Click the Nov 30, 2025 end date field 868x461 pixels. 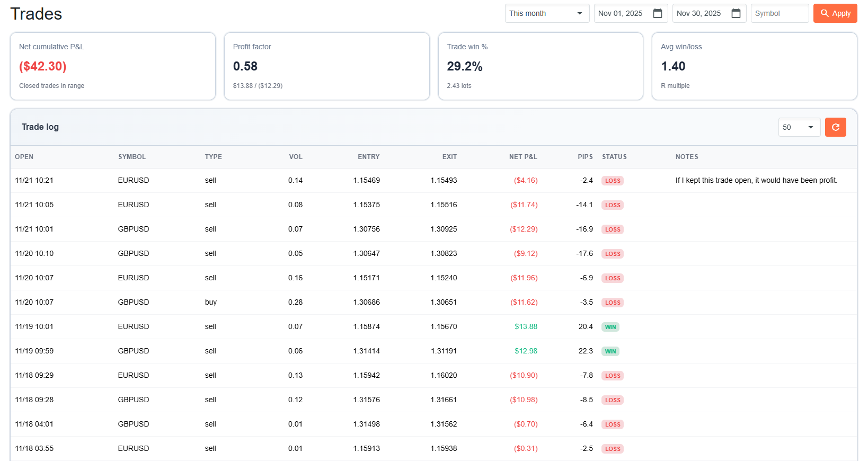[699, 13]
